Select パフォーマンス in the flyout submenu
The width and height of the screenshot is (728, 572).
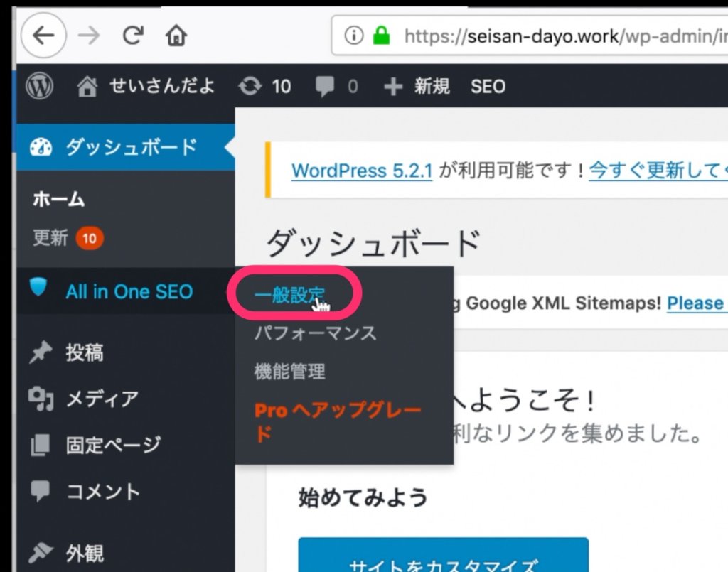315,333
